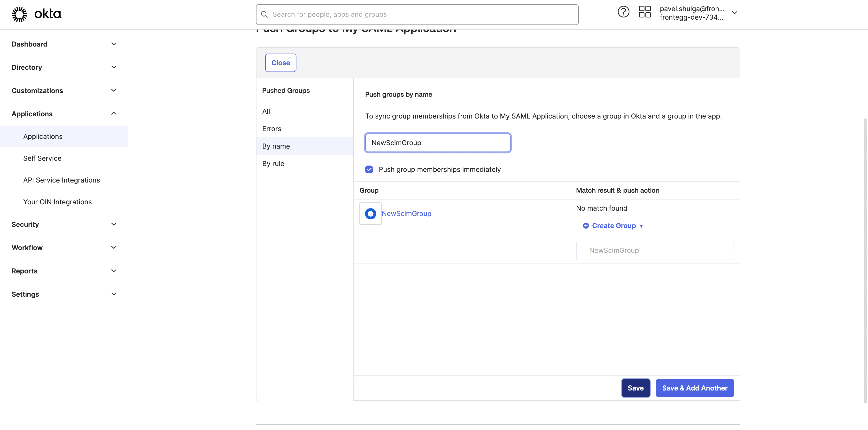Expand the Reports section chevron
The width and height of the screenshot is (868, 430).
(114, 271)
